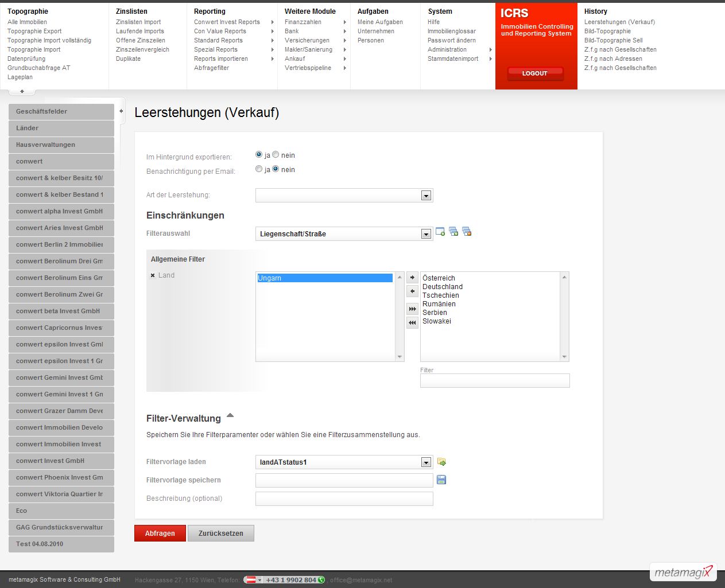The width and height of the screenshot is (725, 588).
Task: Collapse the left sidebar with arrow handle
Action: pos(121,111)
